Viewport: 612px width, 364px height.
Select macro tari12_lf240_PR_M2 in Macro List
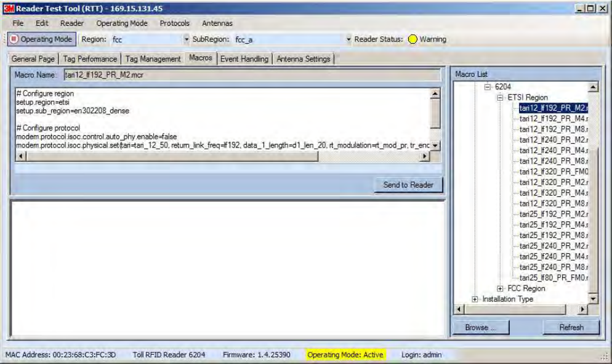point(554,140)
